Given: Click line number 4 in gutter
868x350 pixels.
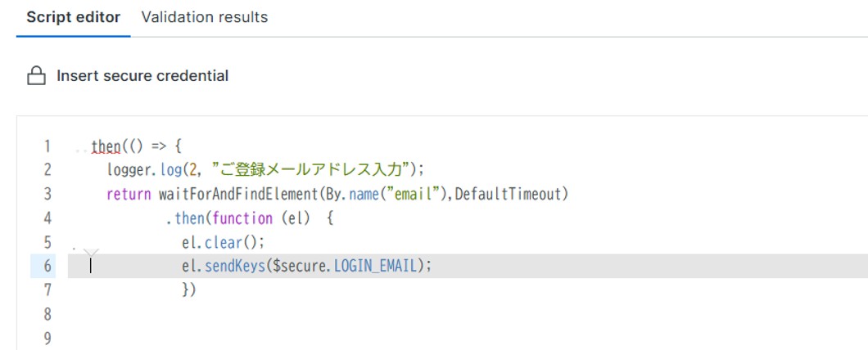Looking at the screenshot, I should pos(47,218).
